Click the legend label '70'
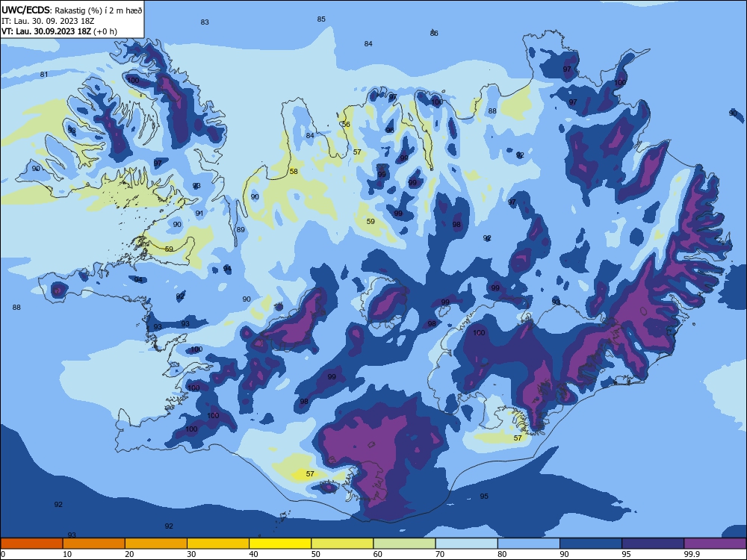Screen dimensions: 747x560 point(440,554)
